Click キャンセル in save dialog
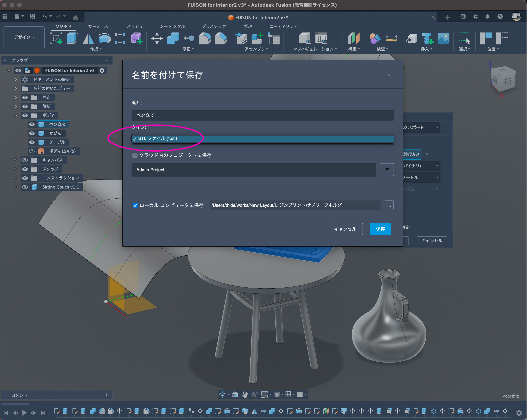The height and width of the screenshot is (420, 527). (x=345, y=229)
